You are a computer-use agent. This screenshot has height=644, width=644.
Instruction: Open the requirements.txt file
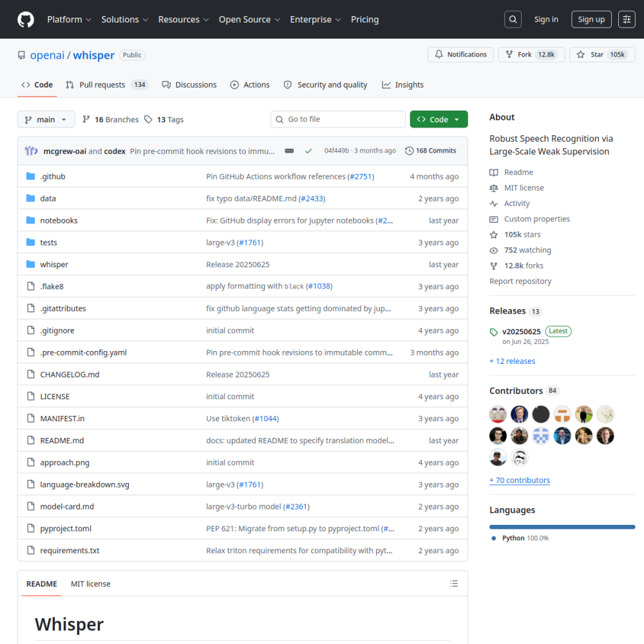(x=70, y=551)
